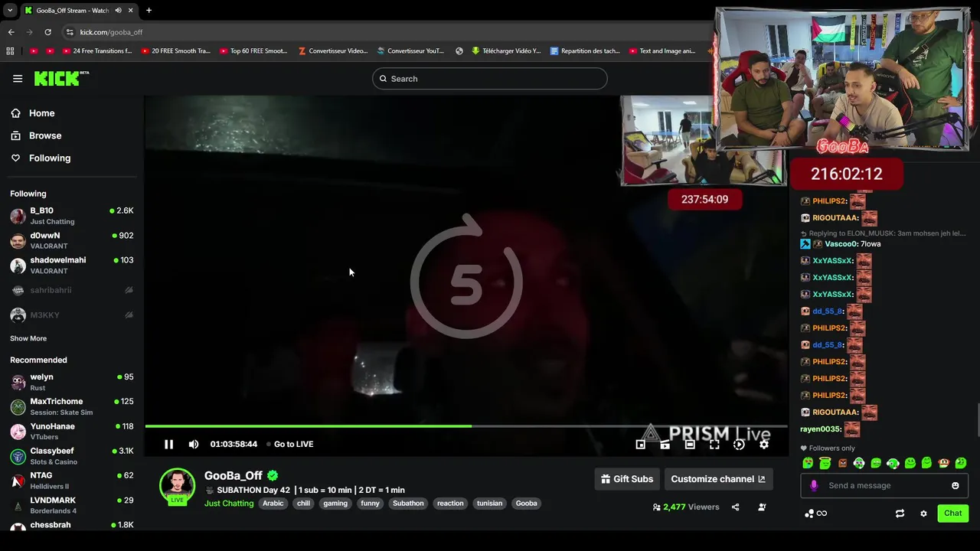Select the Arabic tag

[x=273, y=504]
